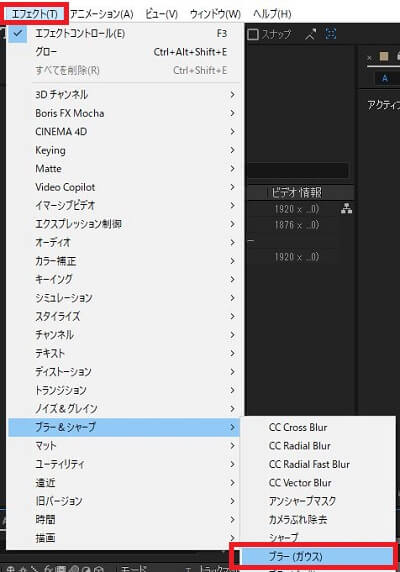This screenshot has height=572, width=400.
Task: Open the エフェクト menu
Action: pos(34,14)
